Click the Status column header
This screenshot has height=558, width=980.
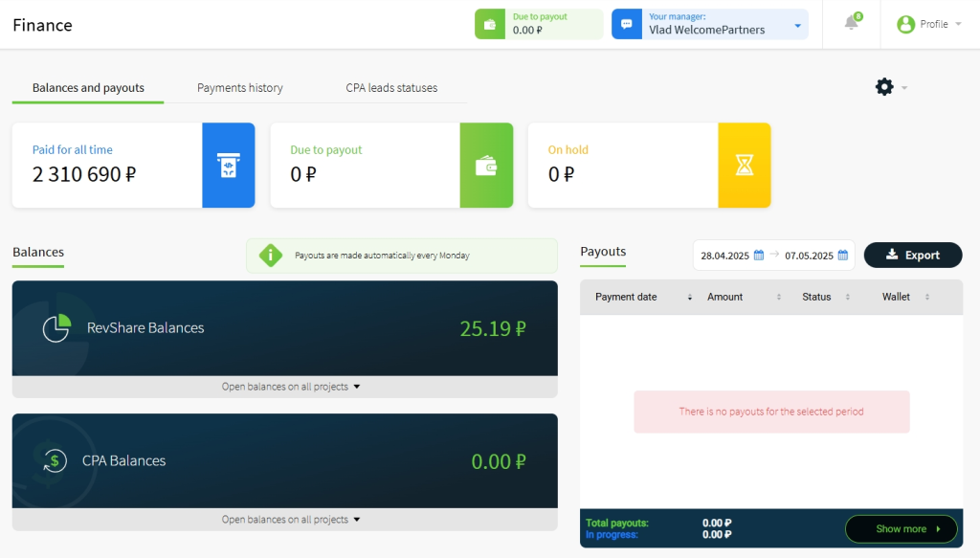click(x=816, y=298)
